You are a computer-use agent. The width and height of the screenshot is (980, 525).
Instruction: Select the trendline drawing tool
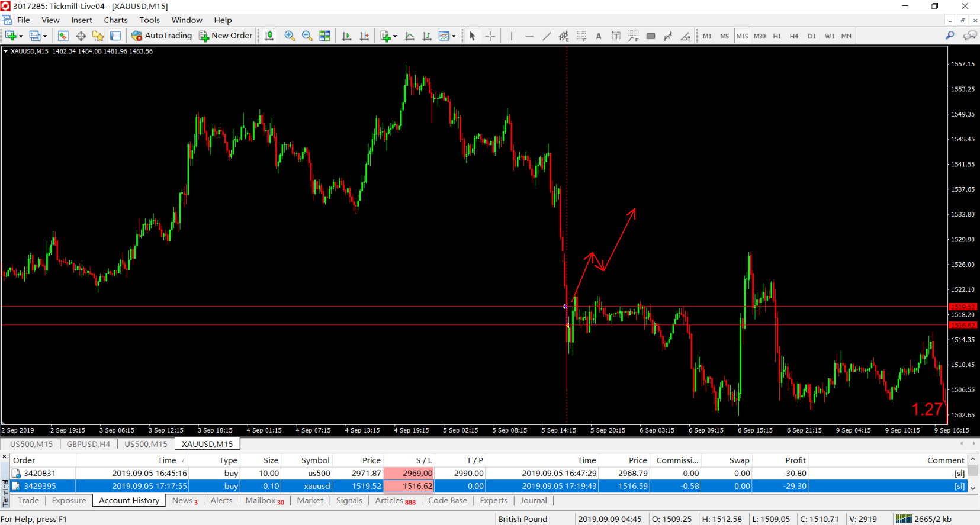[547, 36]
